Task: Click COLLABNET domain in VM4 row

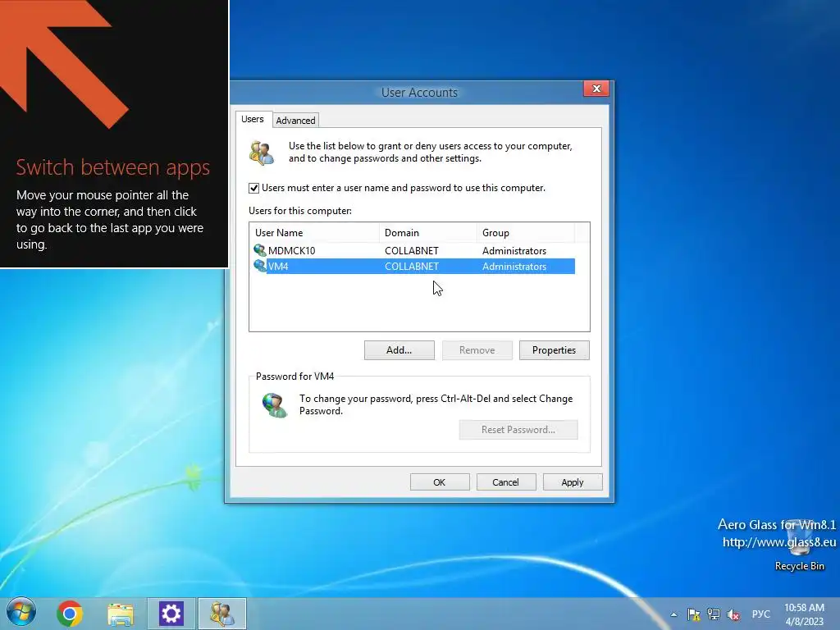Action: point(412,267)
